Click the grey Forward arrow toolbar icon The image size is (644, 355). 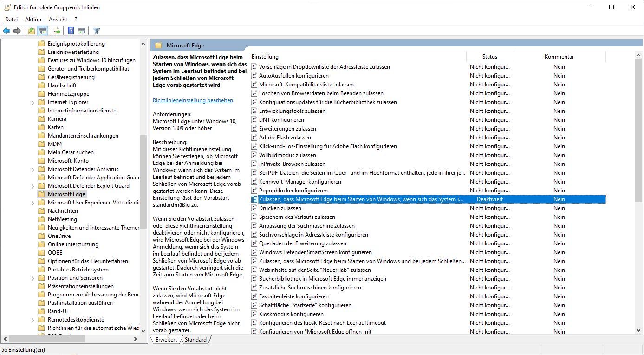point(17,31)
